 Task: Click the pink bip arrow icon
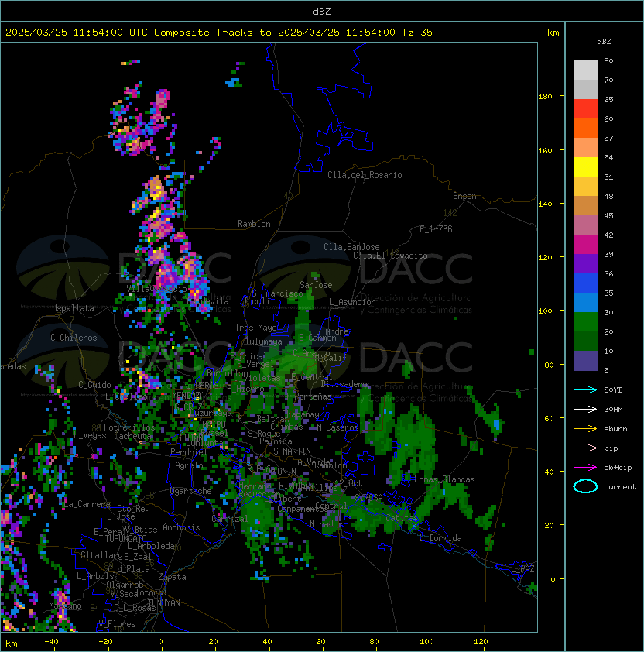click(x=585, y=448)
